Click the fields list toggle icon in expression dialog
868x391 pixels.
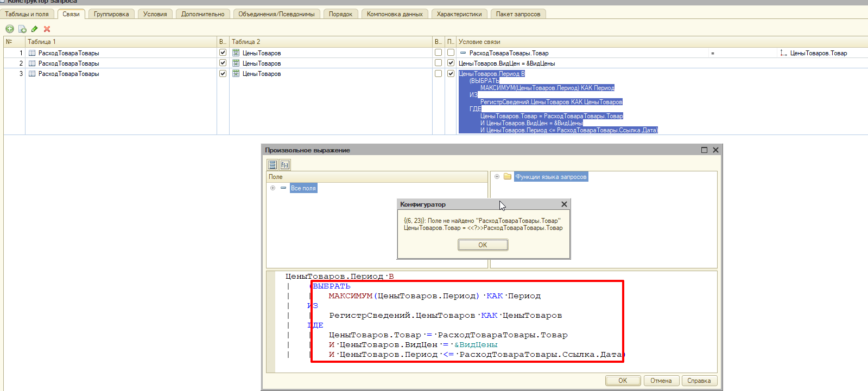pyautogui.click(x=273, y=165)
